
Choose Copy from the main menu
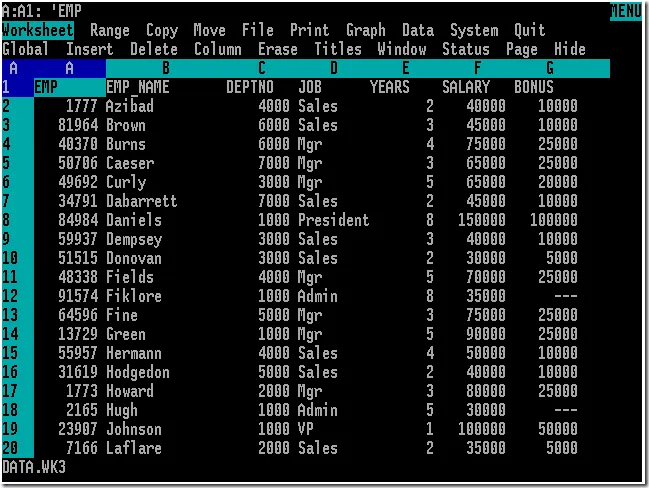[162, 31]
